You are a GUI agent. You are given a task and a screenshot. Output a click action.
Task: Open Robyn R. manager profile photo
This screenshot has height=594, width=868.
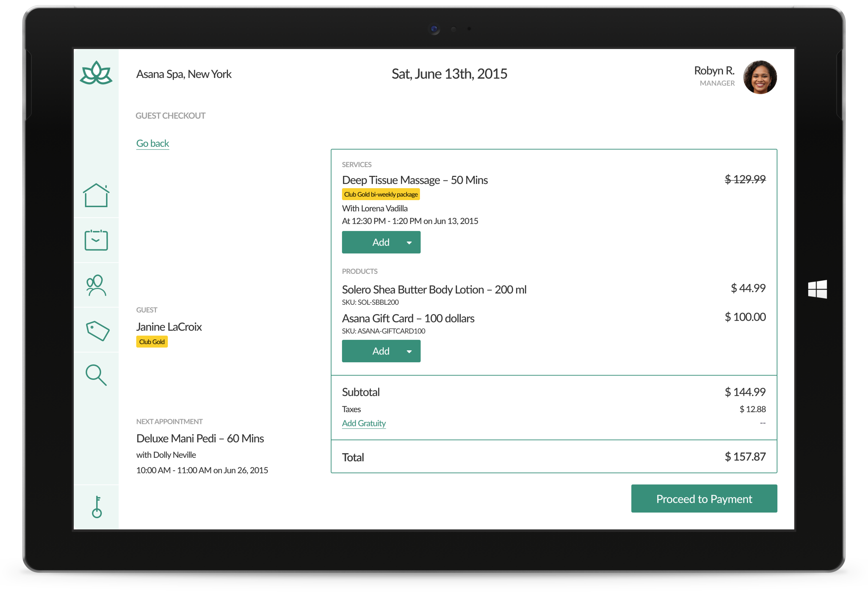click(x=760, y=77)
